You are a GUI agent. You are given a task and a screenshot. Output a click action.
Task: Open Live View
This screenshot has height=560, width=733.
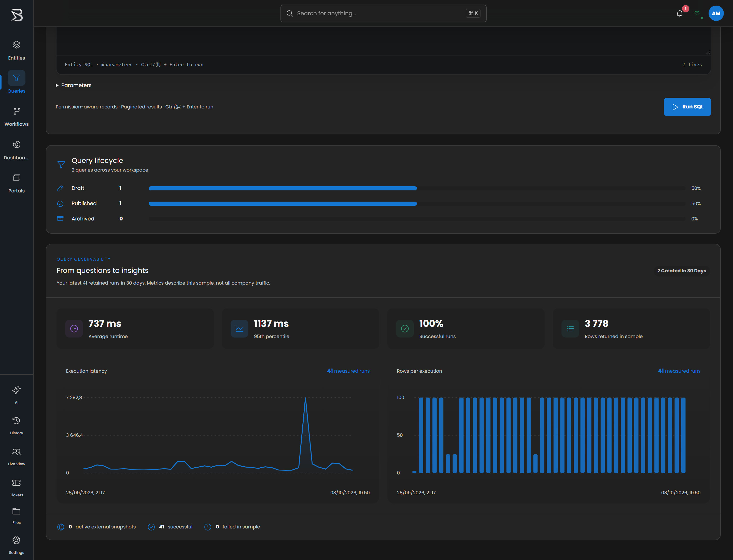click(x=16, y=456)
